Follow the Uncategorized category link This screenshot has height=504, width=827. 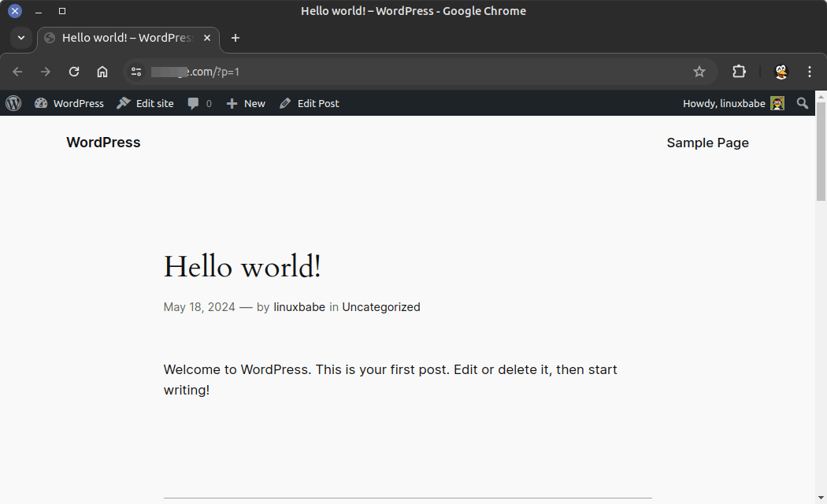381,307
